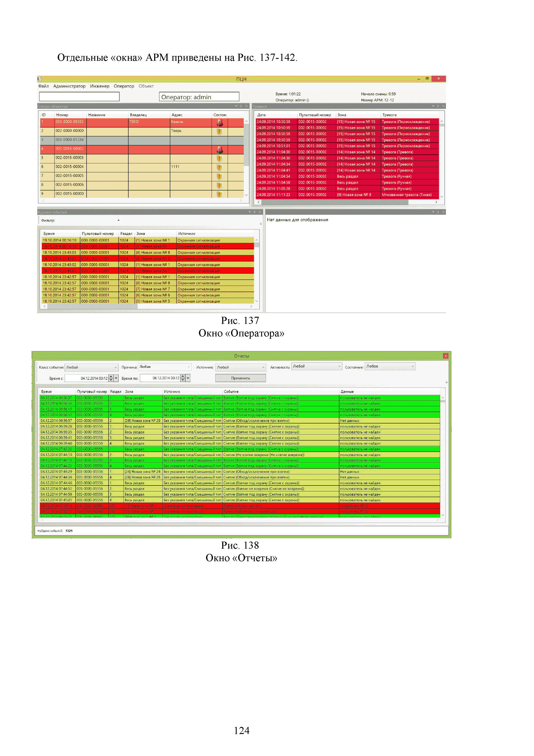Pin the Список объектов panel

(241, 106)
